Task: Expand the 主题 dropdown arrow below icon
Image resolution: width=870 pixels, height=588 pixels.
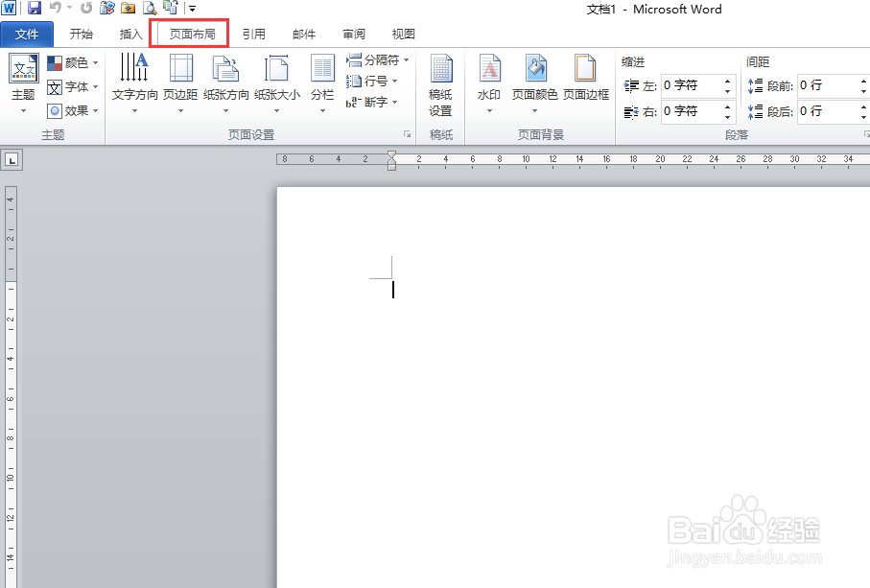Action: coord(23,111)
